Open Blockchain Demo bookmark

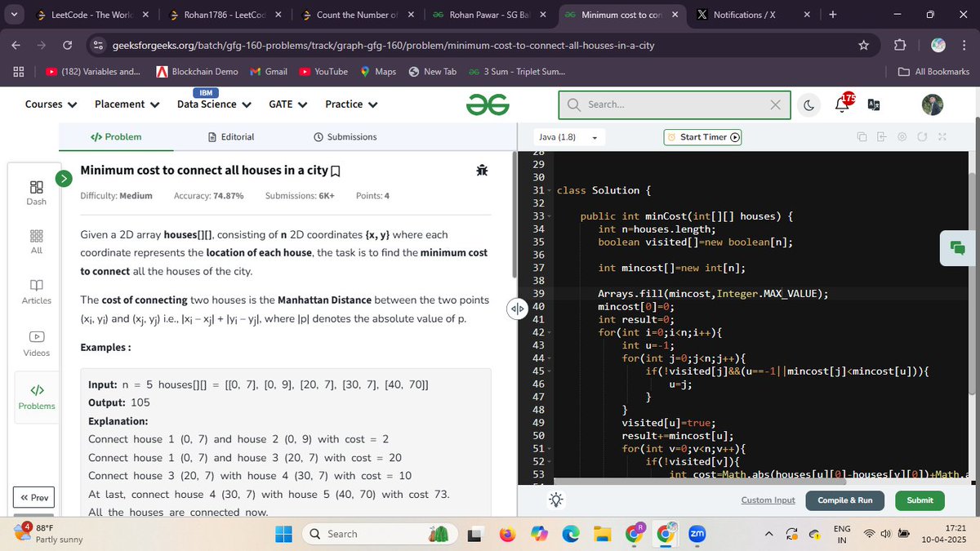point(197,72)
